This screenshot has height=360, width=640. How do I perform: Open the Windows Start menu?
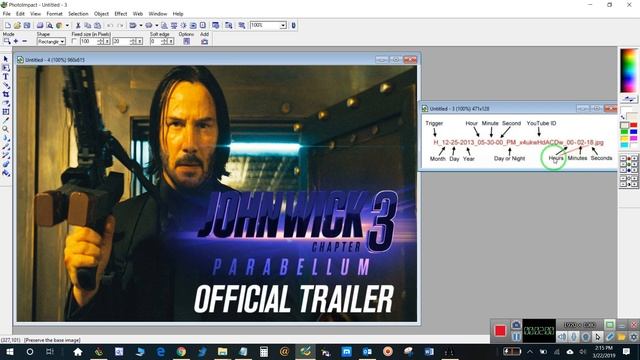pos(10,351)
